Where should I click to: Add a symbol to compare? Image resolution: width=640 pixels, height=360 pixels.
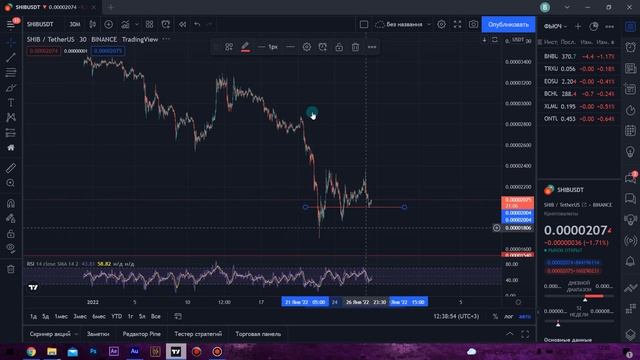coord(109,24)
